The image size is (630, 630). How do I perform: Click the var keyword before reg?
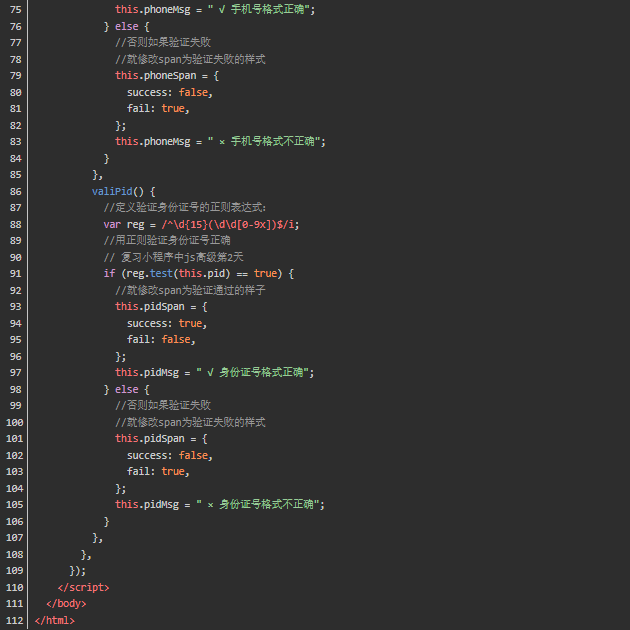[x=111, y=224]
